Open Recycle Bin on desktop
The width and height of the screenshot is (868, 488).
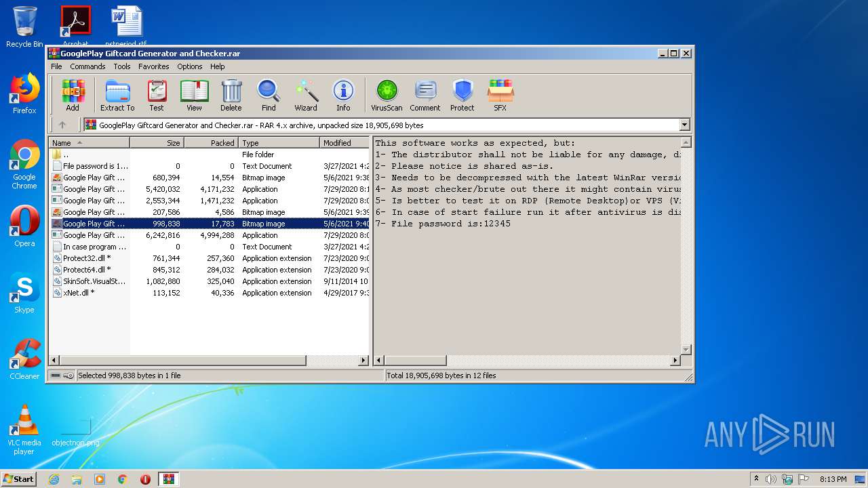(x=24, y=27)
